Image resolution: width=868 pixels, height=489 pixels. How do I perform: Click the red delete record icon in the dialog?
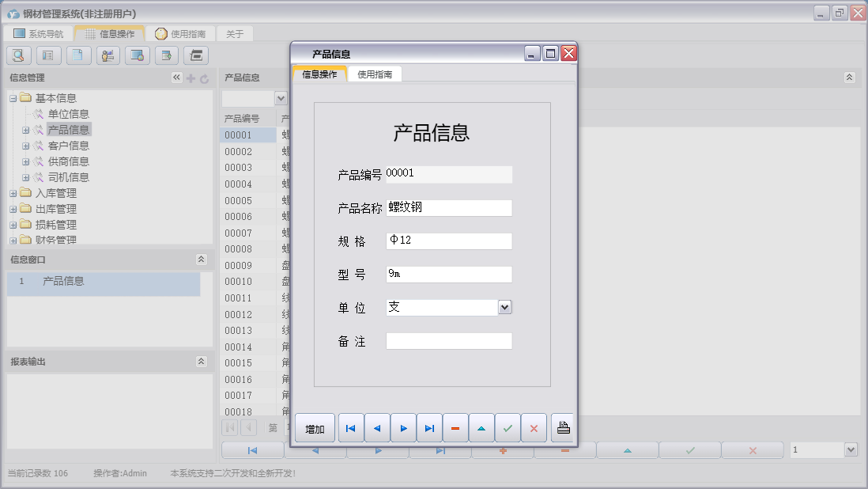click(x=455, y=427)
